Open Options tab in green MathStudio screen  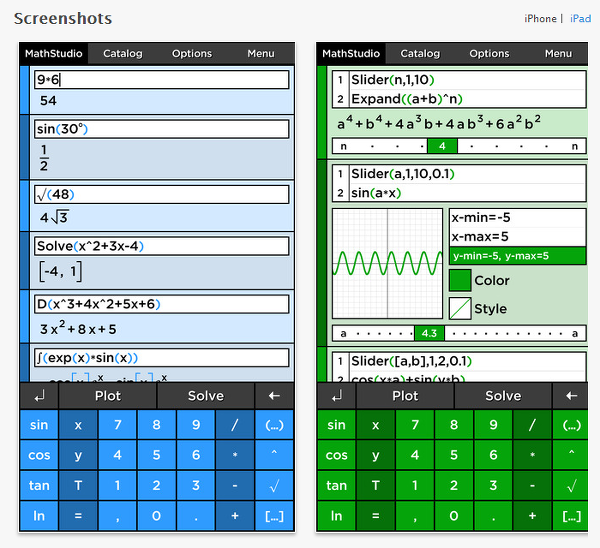pyautogui.click(x=489, y=54)
